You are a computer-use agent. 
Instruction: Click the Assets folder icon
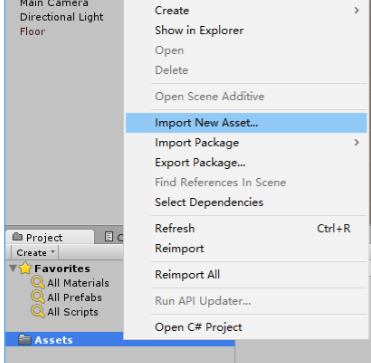click(x=25, y=340)
